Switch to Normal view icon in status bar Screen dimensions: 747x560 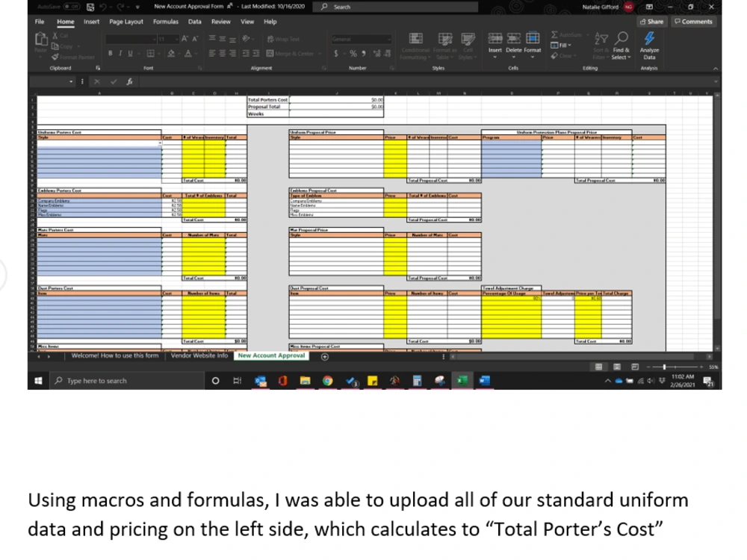point(598,367)
